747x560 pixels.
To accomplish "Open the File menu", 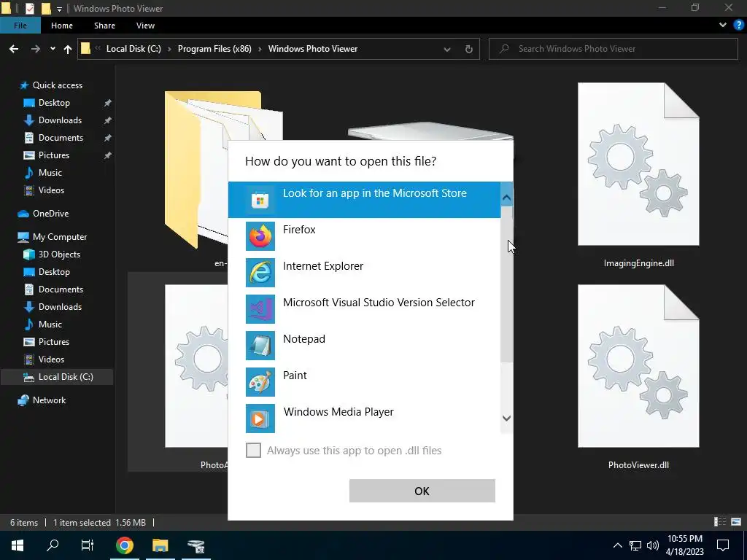I will (20, 26).
